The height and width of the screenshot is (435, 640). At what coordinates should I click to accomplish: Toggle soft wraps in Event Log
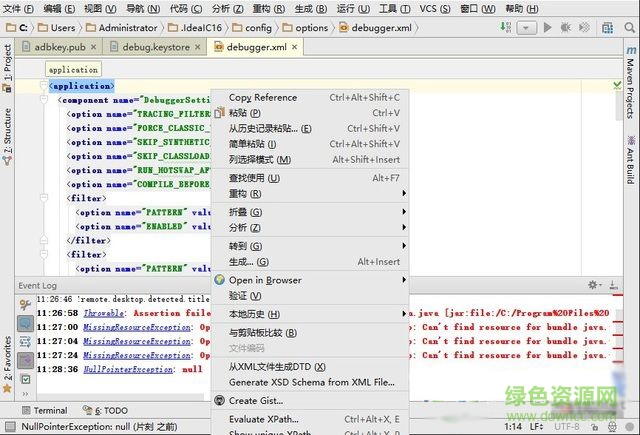pyautogui.click(x=25, y=341)
